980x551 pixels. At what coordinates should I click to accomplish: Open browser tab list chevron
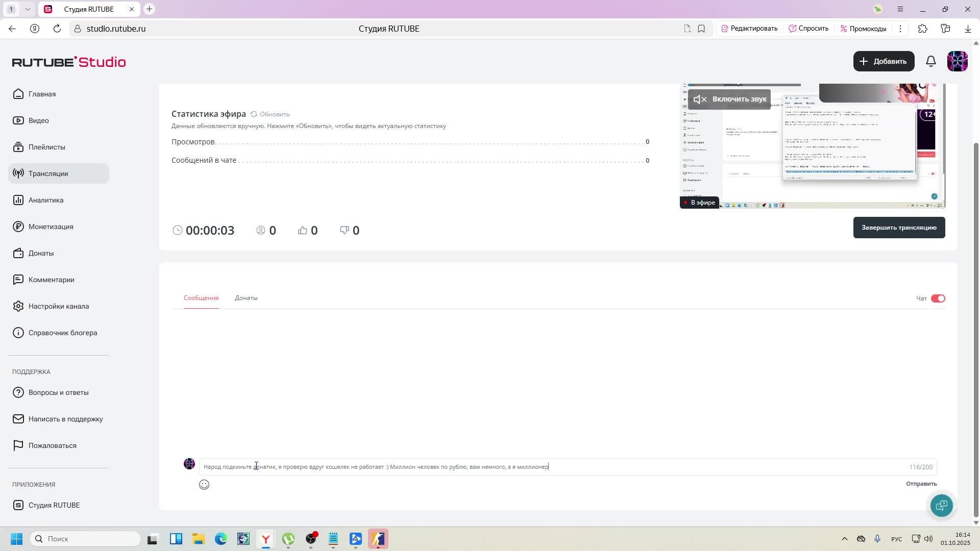click(x=28, y=9)
